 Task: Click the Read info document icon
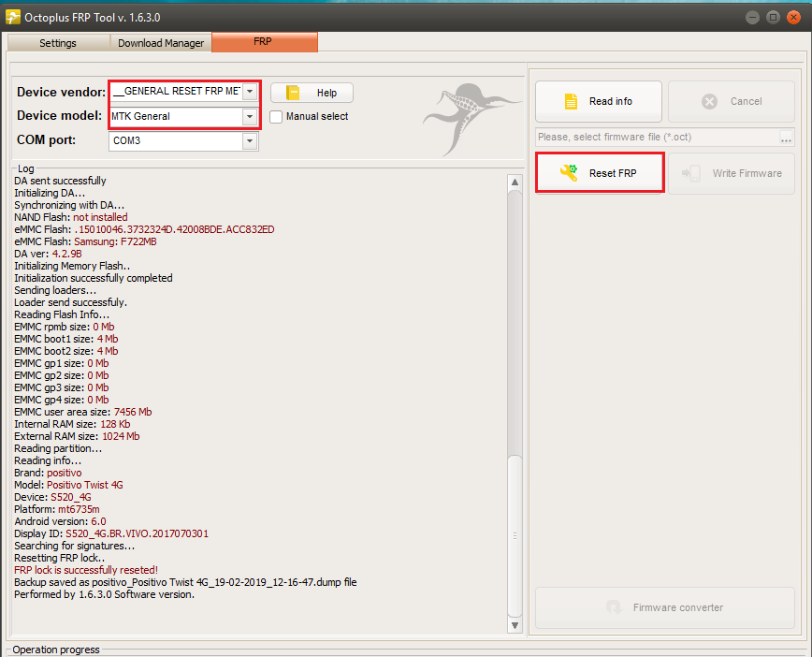click(x=572, y=101)
